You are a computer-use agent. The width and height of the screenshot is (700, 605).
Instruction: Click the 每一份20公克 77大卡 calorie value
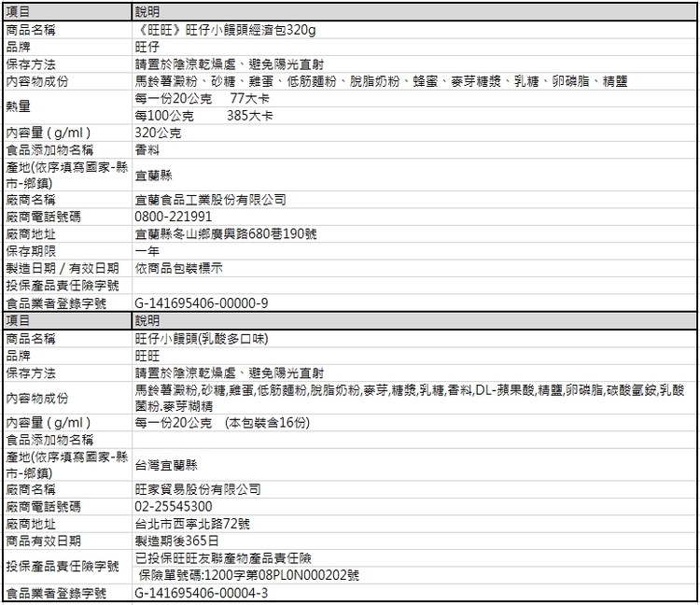tap(200, 98)
